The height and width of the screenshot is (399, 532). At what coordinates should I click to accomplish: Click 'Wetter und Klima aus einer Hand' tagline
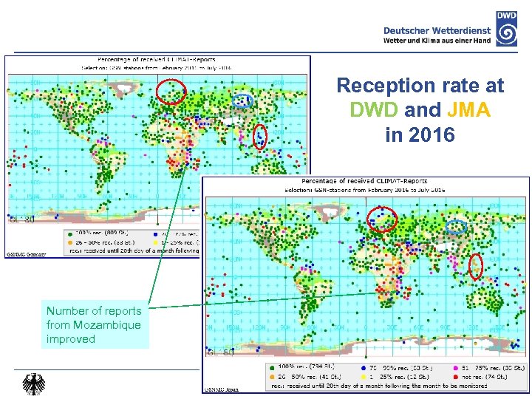(437, 41)
